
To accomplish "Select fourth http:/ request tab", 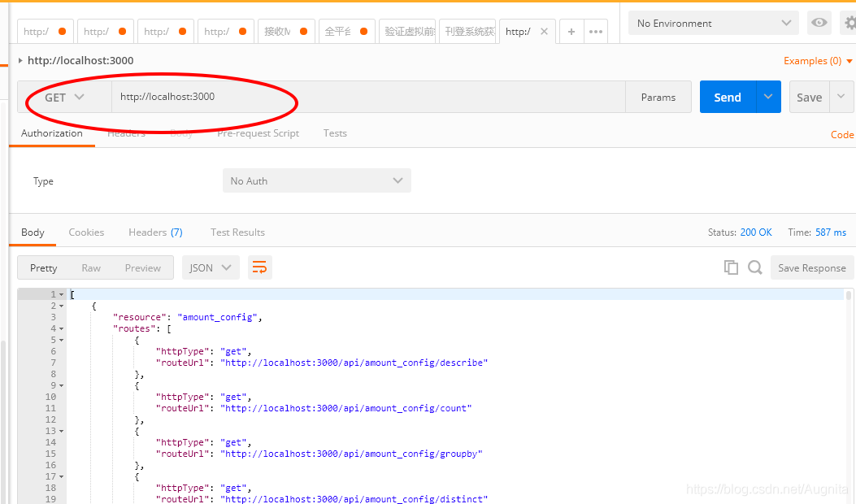I will coord(225,32).
